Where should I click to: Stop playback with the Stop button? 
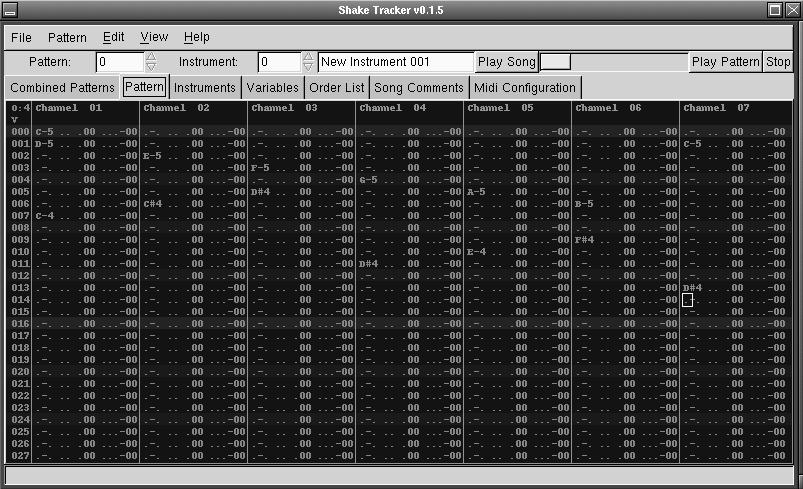point(778,62)
